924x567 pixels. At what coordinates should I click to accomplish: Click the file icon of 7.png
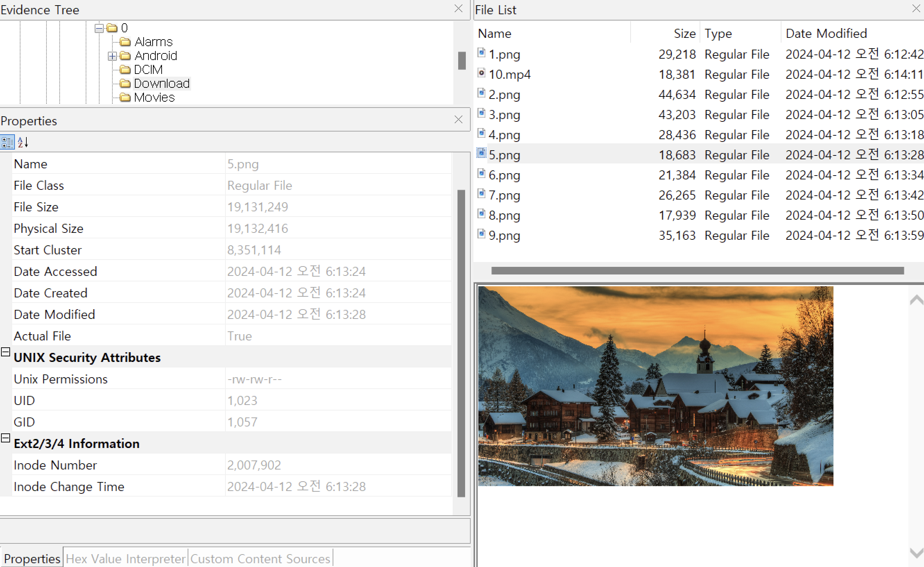pos(481,194)
